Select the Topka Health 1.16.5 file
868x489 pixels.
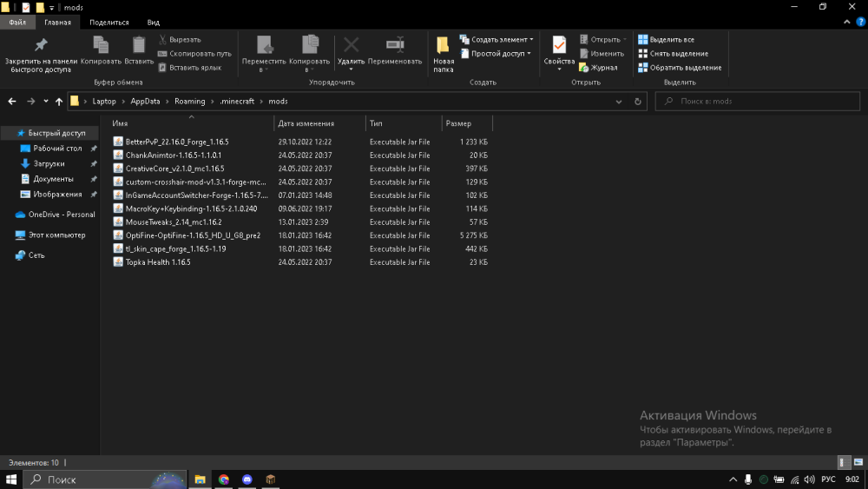click(158, 262)
